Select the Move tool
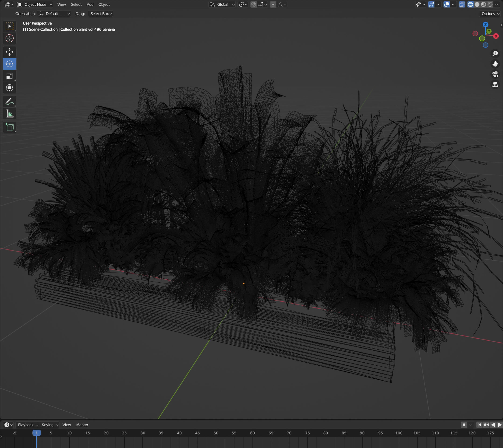This screenshot has width=503, height=448. [x=10, y=52]
